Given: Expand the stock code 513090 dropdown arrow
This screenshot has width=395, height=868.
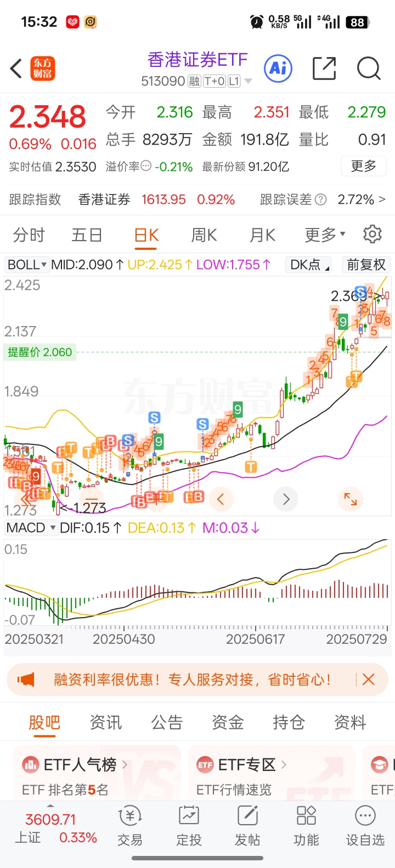Looking at the screenshot, I should (248, 81).
